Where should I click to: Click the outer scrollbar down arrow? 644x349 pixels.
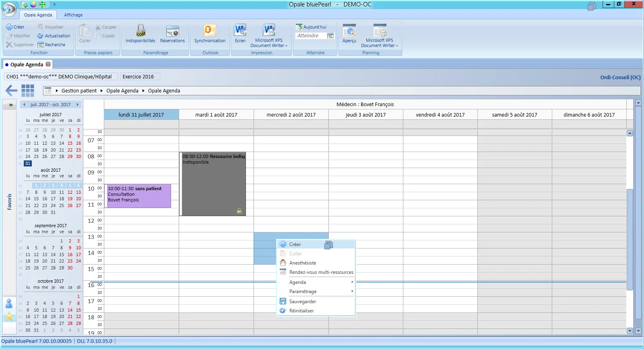pos(638,331)
